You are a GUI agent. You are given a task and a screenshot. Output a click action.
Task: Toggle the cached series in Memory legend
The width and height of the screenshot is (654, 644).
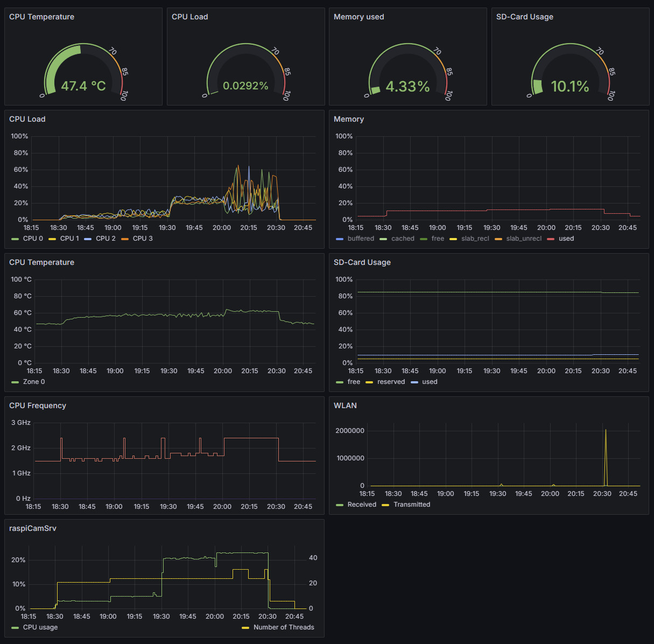[403, 239]
